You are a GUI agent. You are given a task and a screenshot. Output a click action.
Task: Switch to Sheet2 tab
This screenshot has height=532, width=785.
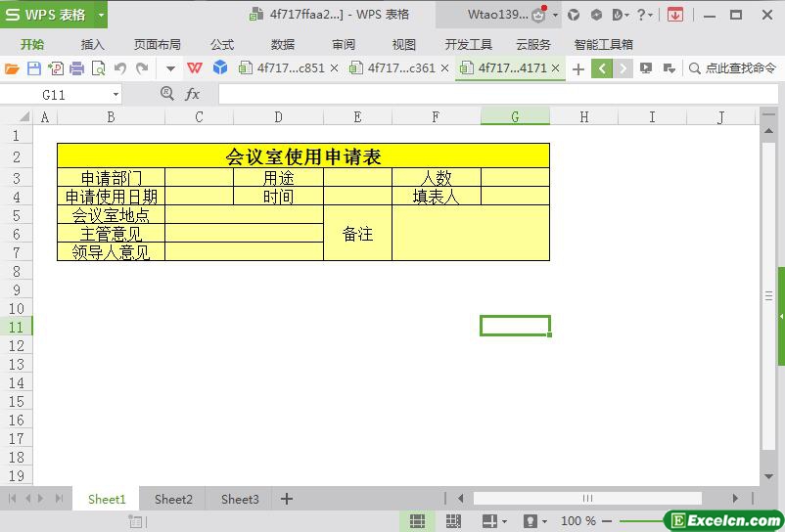[x=173, y=499]
